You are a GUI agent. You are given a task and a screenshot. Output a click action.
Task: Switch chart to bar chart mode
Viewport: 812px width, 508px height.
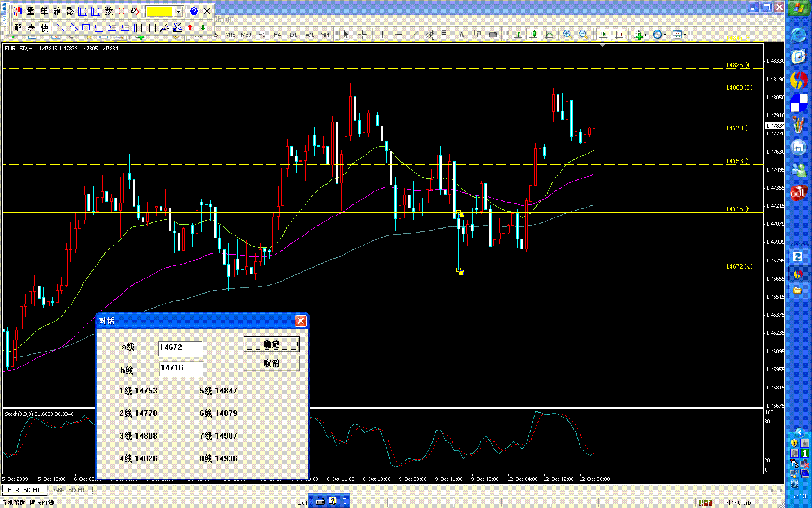[517, 35]
